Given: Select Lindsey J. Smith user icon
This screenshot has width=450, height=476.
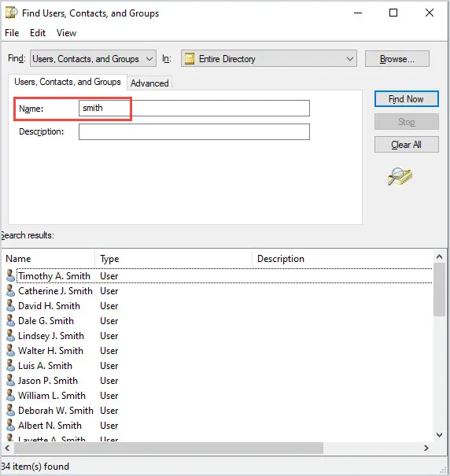Looking at the screenshot, I should tap(10, 335).
